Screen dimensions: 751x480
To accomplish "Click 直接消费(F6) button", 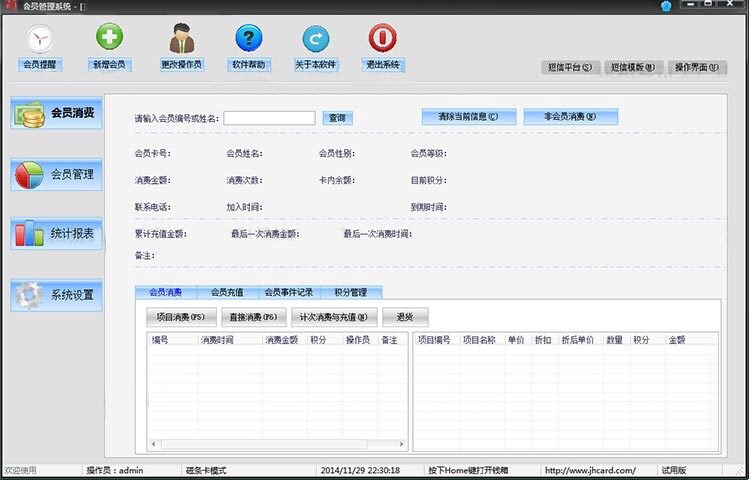I will tap(254, 317).
